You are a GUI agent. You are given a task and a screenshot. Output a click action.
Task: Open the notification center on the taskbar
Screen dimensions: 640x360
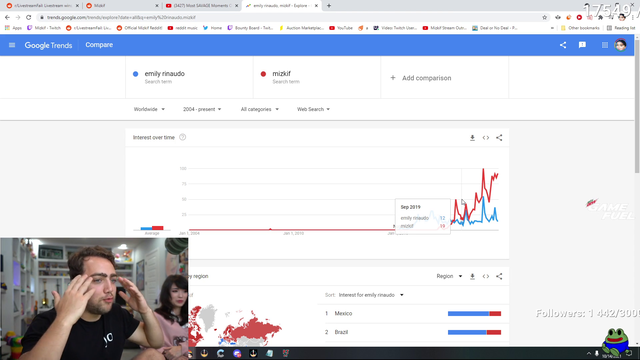point(629,353)
